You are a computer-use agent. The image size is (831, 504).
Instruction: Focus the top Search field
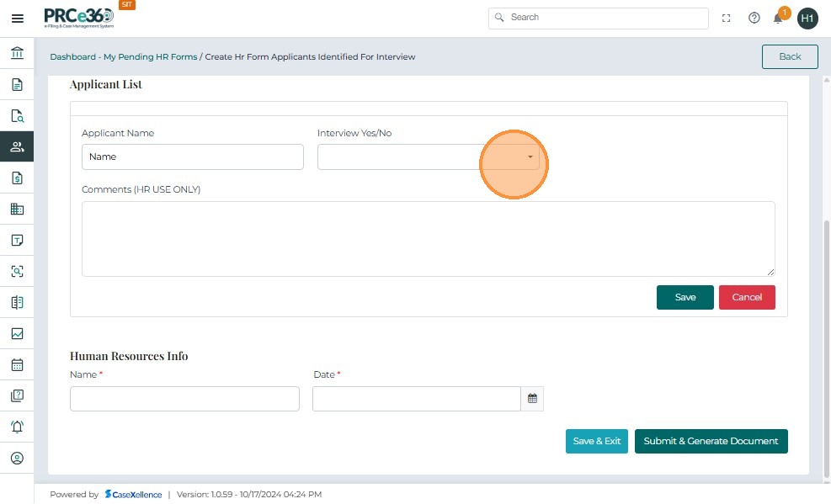[599, 18]
